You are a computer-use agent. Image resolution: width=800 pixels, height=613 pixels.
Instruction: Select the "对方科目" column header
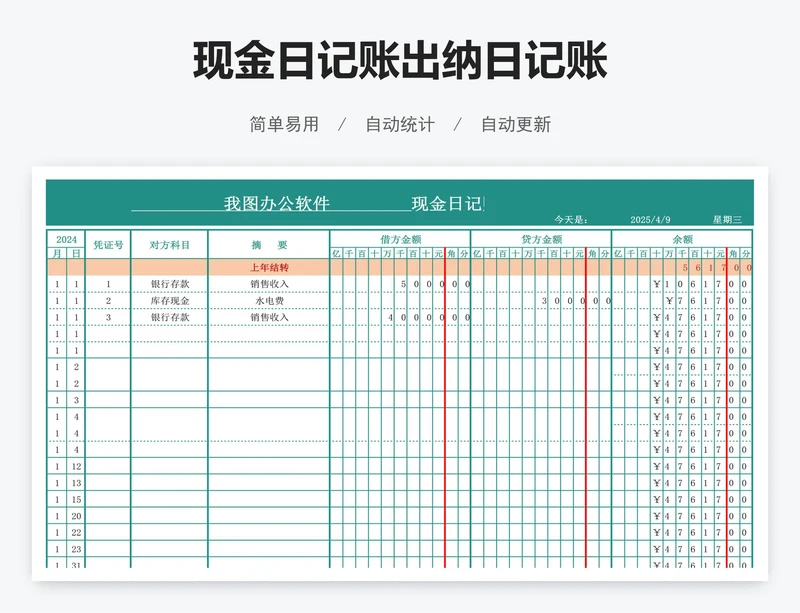coord(169,245)
